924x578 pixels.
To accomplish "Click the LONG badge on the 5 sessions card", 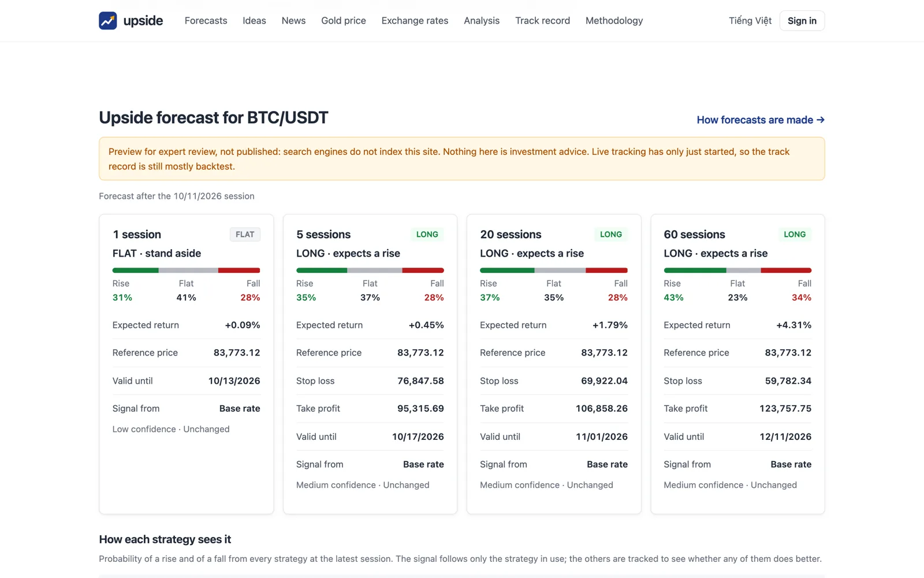I will tap(427, 234).
